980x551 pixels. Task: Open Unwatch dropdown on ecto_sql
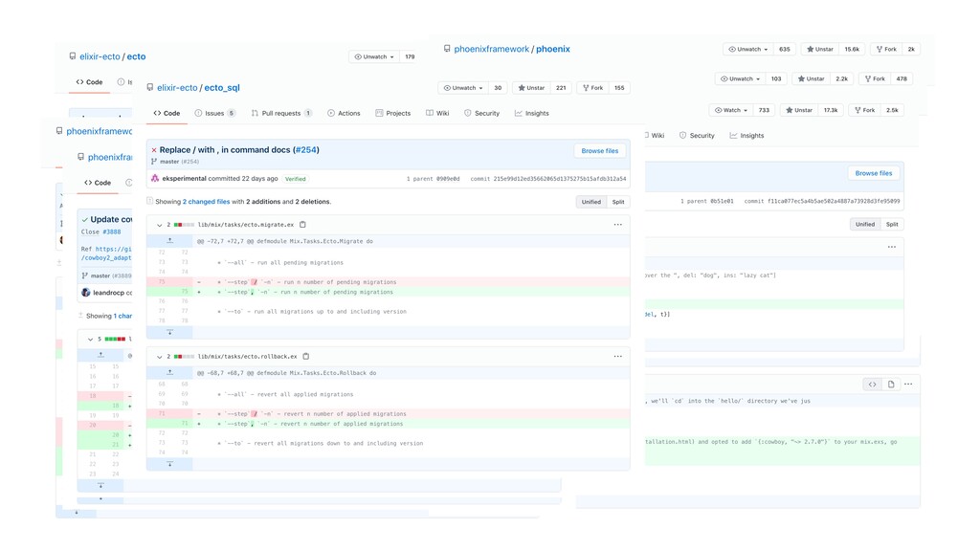(463, 87)
